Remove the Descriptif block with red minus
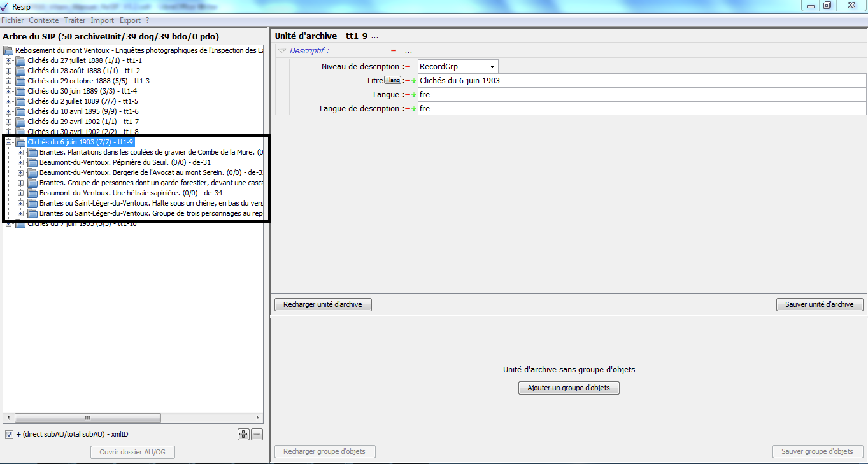The image size is (868, 464). point(394,51)
